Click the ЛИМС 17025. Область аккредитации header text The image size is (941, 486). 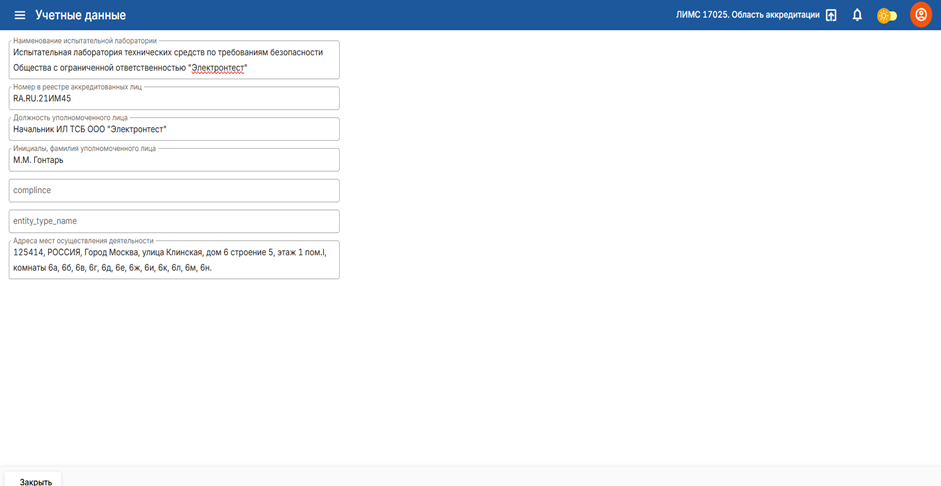747,15
